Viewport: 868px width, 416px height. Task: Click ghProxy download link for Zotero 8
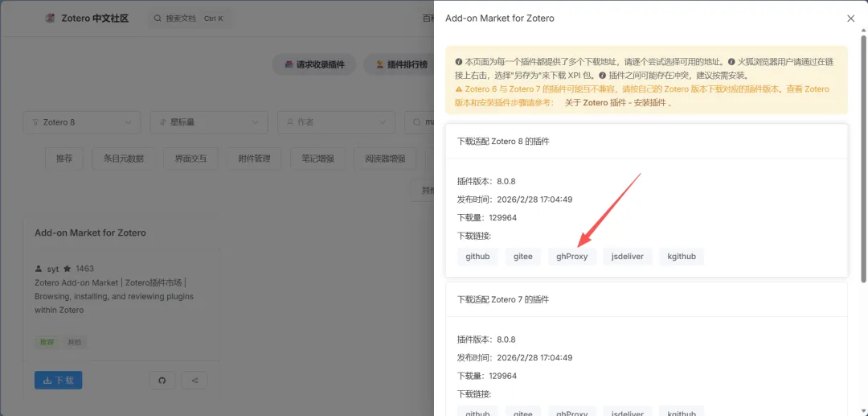click(x=572, y=257)
